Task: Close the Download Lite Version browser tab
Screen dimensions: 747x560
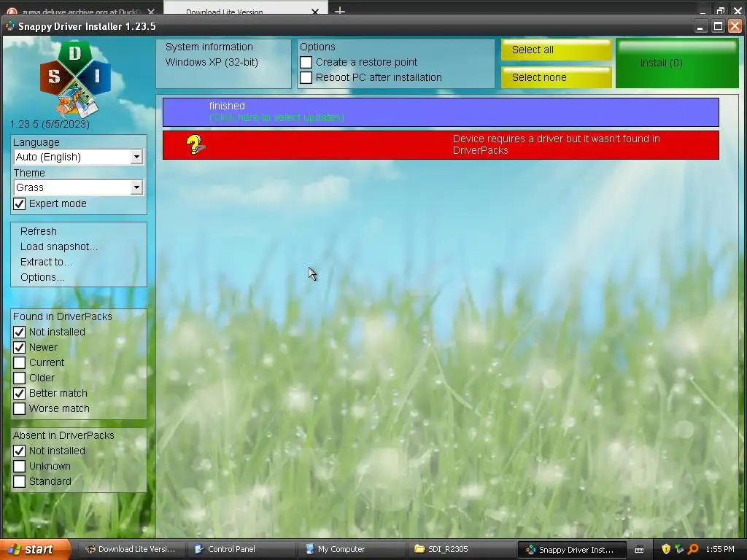Action: pyautogui.click(x=315, y=12)
